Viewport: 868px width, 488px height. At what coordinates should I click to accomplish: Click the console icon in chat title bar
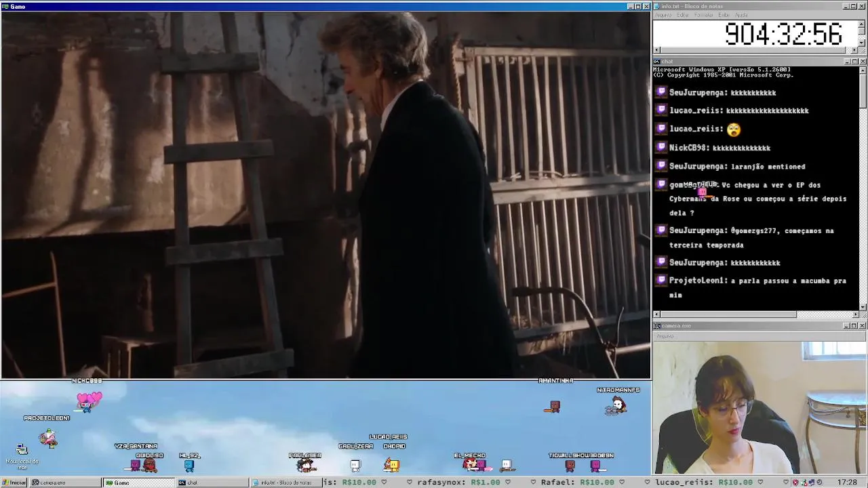(x=656, y=62)
